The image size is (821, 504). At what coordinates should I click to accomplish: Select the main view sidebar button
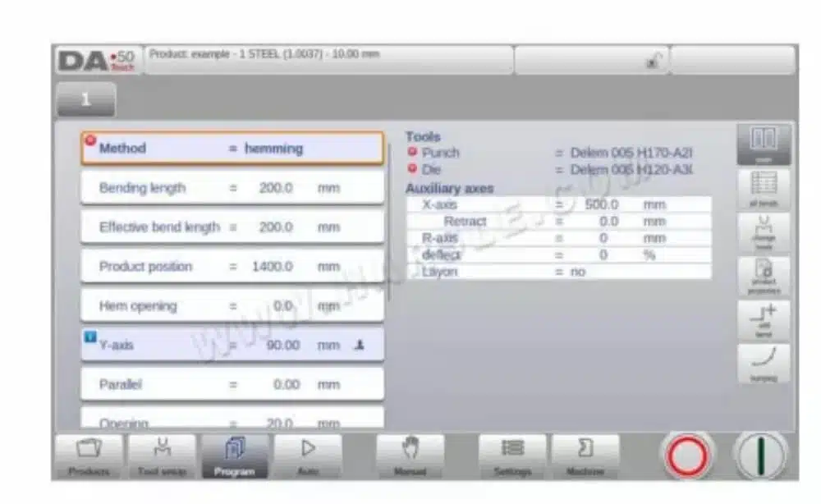(x=764, y=144)
